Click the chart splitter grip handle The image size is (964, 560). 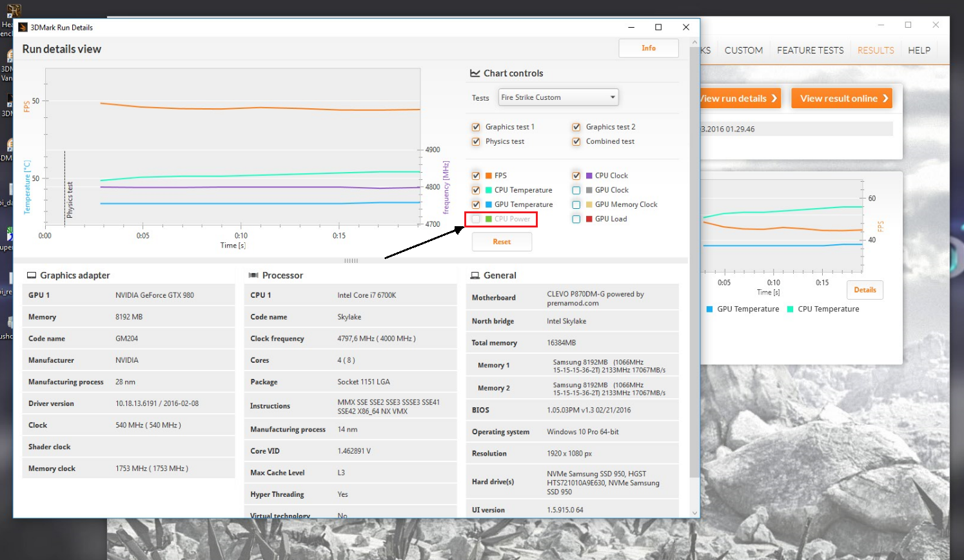pos(351,260)
